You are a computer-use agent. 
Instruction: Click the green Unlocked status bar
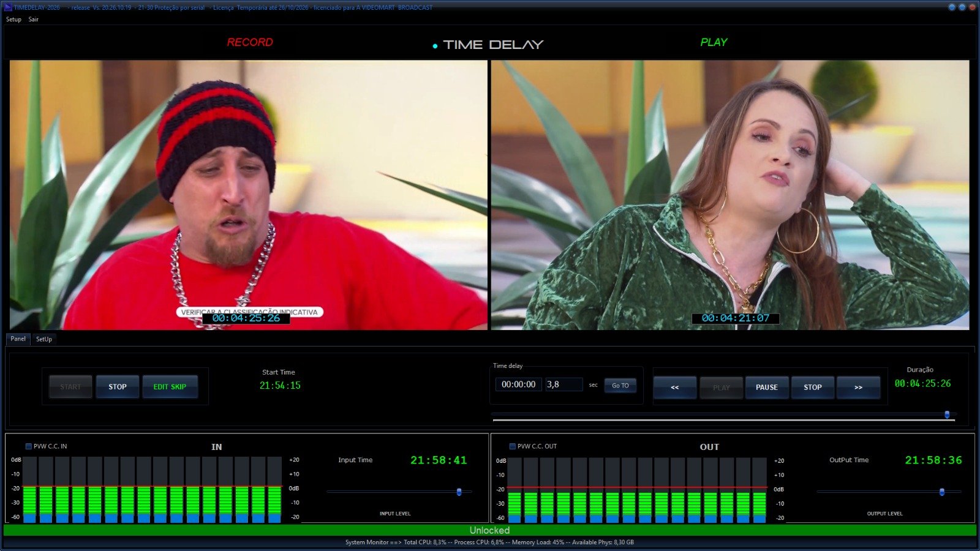point(490,530)
